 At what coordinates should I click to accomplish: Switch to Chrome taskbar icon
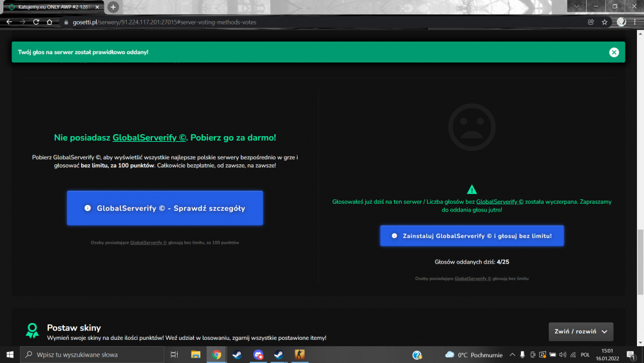click(x=216, y=355)
